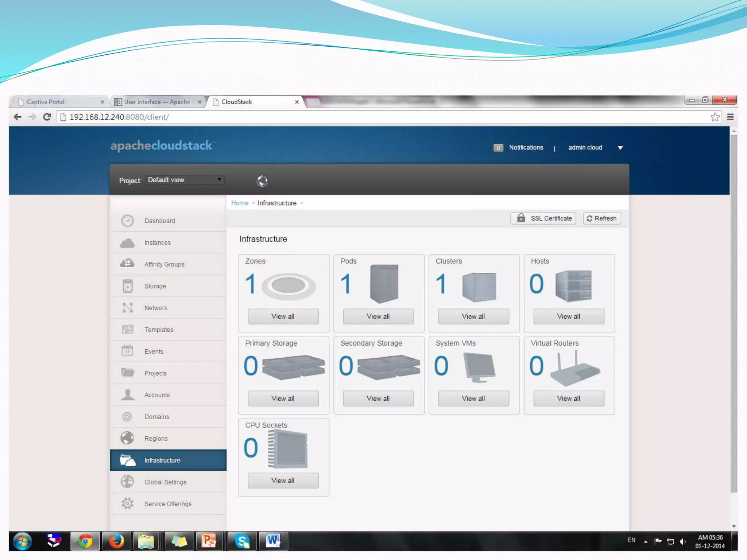
Task: Bookmark page with the star icon
Action: pos(715,117)
